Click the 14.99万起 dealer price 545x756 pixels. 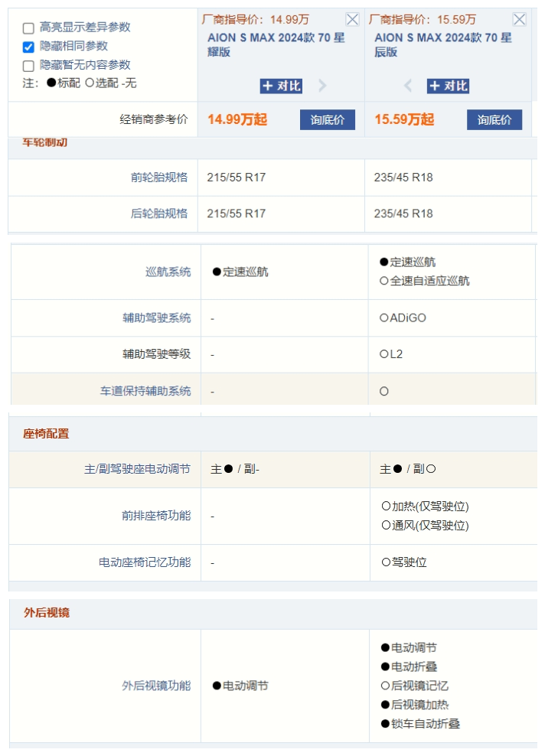[x=237, y=119]
